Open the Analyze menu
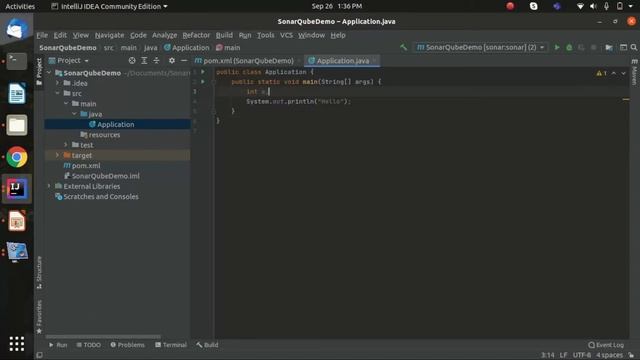The width and height of the screenshot is (640, 360). pos(164,35)
